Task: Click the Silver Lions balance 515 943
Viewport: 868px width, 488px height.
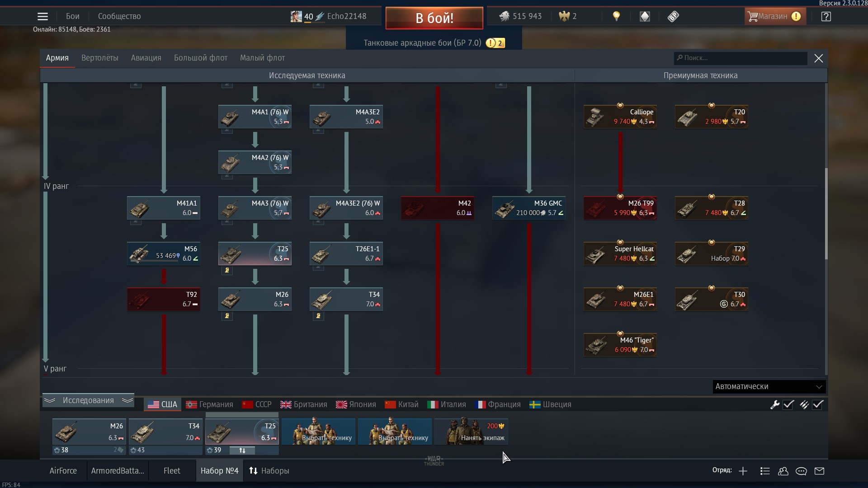Action: [520, 16]
